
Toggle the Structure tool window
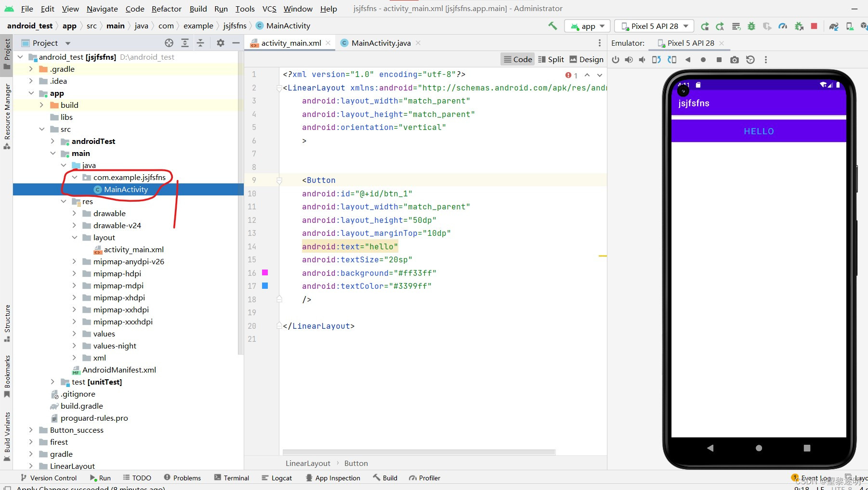point(7,322)
